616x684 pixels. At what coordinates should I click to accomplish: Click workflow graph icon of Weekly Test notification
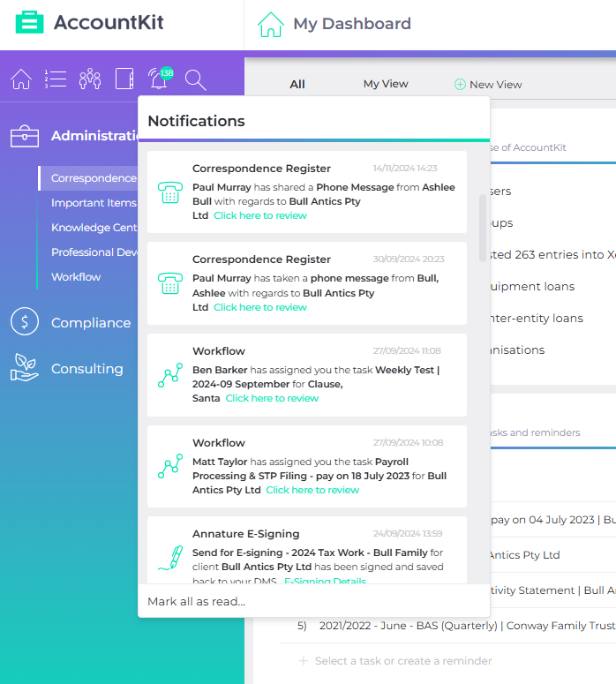170,375
